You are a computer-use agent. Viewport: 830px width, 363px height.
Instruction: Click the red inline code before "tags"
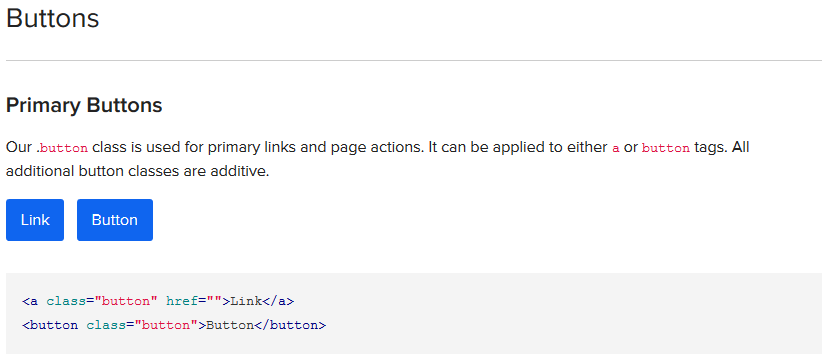666,148
